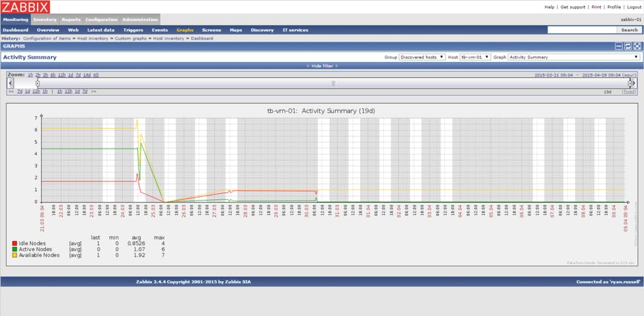The image size is (644, 316).
Task: Select the highlighted Graphs submenu item
Action: (185, 30)
